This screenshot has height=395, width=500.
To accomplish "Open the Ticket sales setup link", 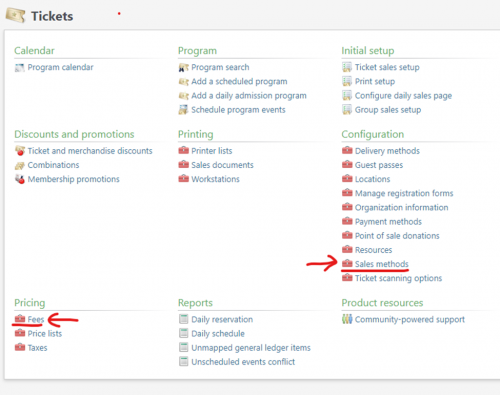I will click(x=387, y=67).
